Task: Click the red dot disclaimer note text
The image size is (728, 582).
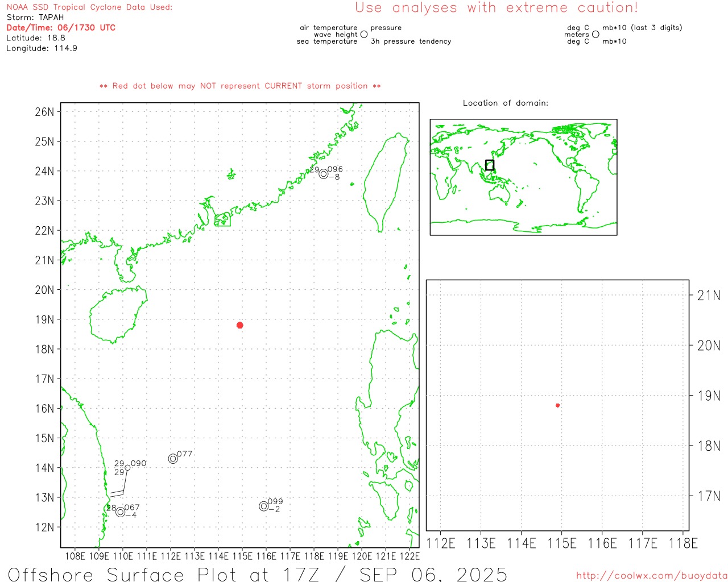Action: pos(240,86)
